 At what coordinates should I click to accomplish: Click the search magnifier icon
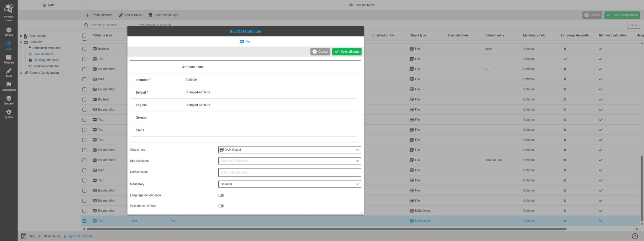point(86,25)
